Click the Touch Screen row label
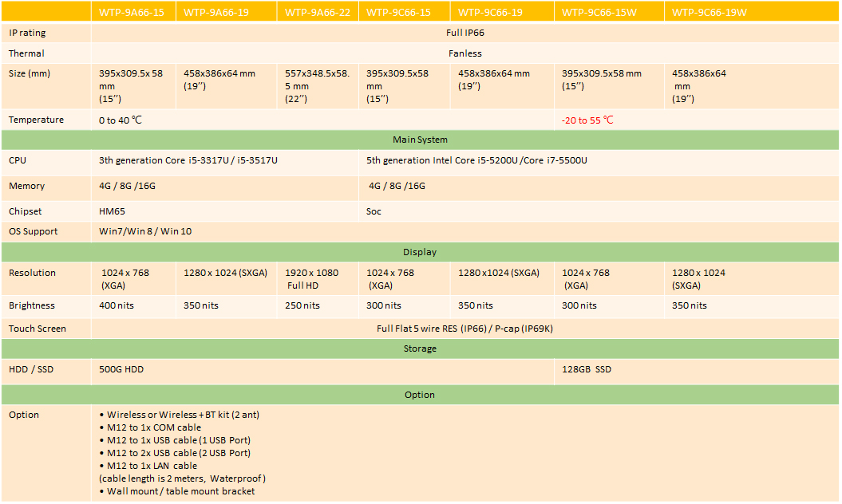842x504 pixels. [x=38, y=329]
